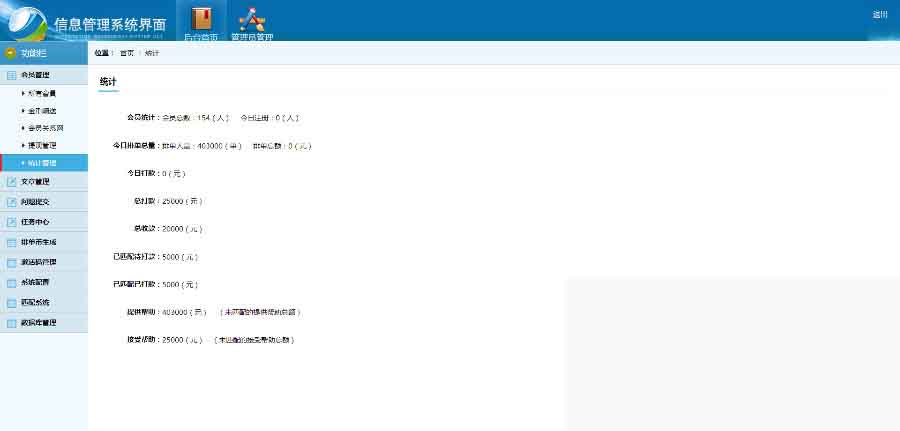Expand 排单币生成 sidebar section
This screenshot has width=900, height=431.
point(44,242)
